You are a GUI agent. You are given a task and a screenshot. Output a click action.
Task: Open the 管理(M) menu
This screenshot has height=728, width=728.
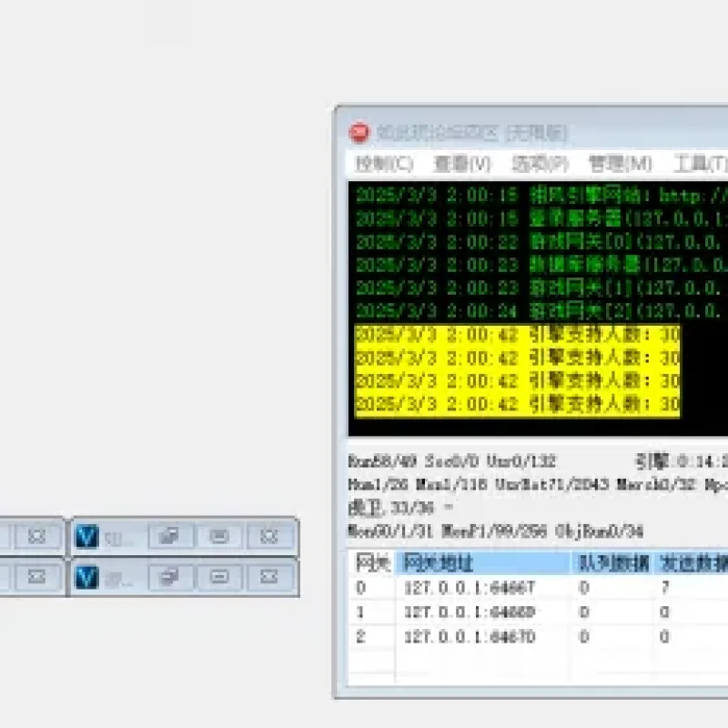click(620, 164)
